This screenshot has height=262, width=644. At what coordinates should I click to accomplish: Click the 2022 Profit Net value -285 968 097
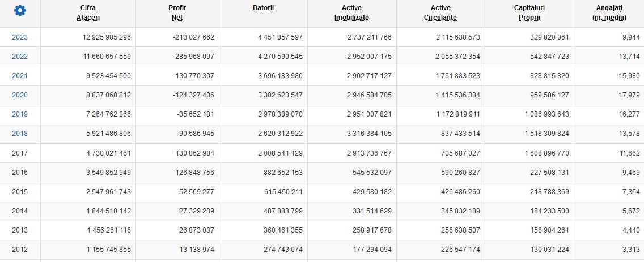point(193,57)
